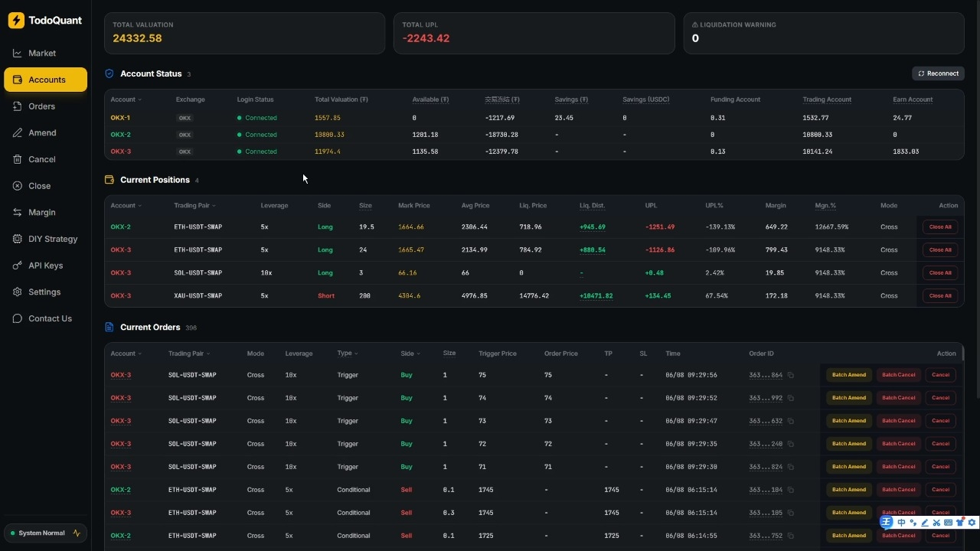
Task: Open the DIY Strategy icon in sidebar
Action: tap(17, 239)
